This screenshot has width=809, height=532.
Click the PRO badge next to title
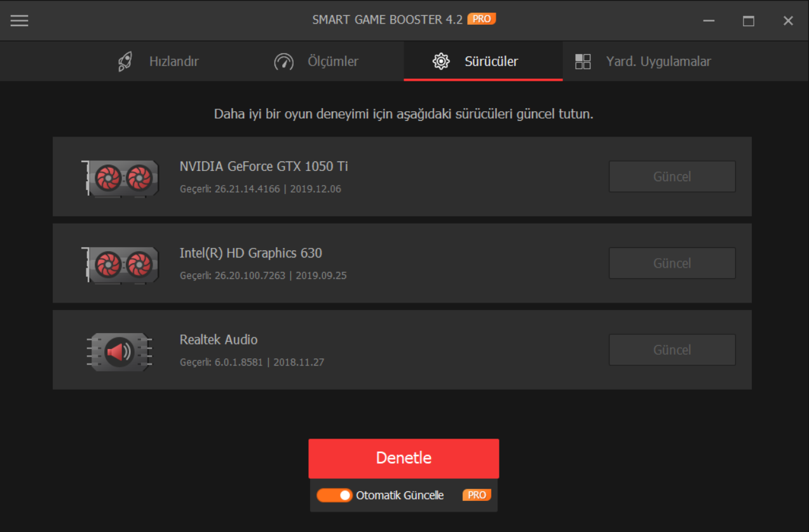click(x=482, y=19)
